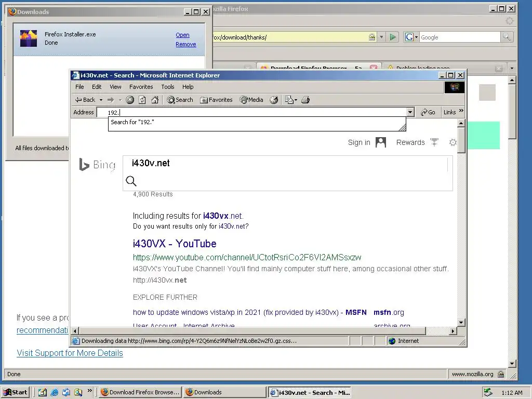The width and height of the screenshot is (532, 399).
Task: Select the 'Search for "192."' suggestion
Action: click(x=257, y=122)
